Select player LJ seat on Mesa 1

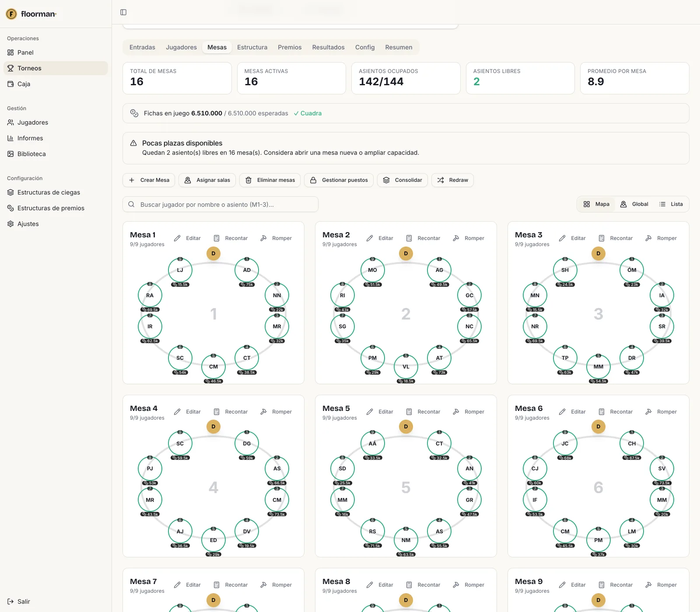click(180, 270)
